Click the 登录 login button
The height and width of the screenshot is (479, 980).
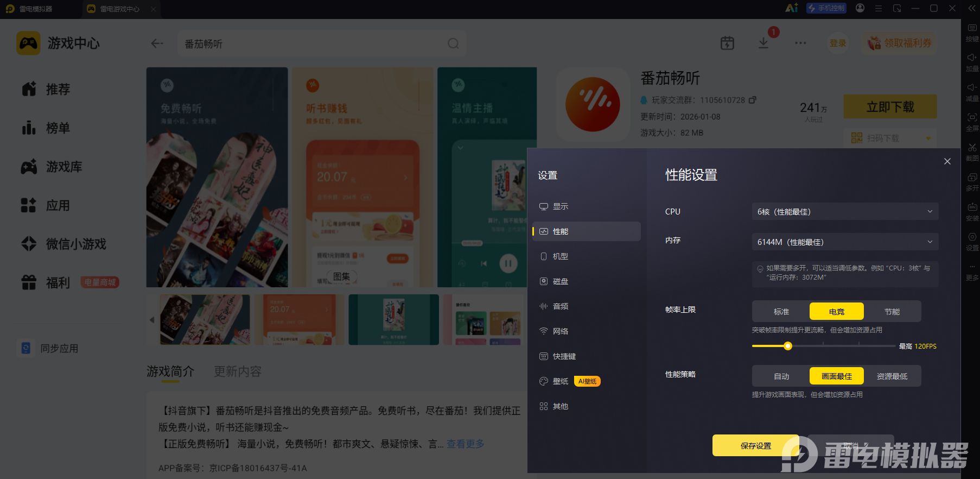[x=838, y=43]
